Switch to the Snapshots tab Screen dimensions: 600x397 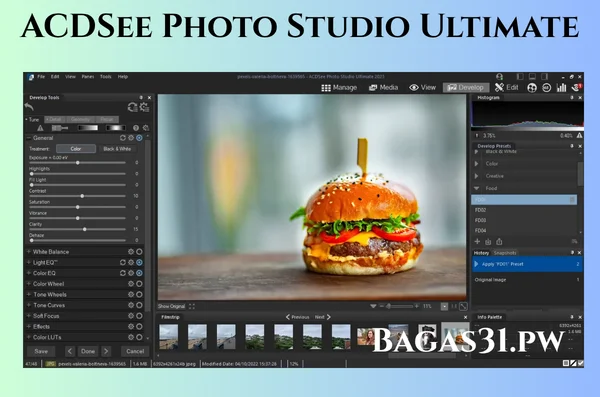pyautogui.click(x=505, y=253)
